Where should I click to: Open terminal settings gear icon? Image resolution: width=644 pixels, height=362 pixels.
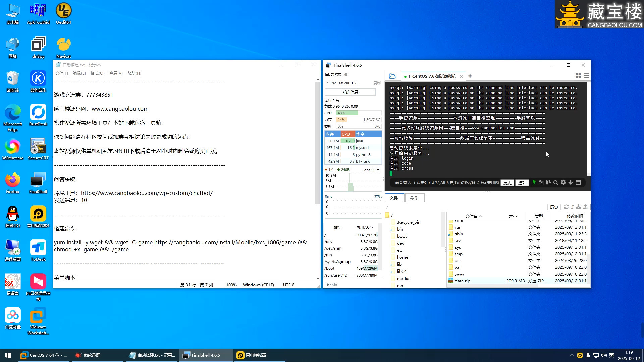point(563,182)
